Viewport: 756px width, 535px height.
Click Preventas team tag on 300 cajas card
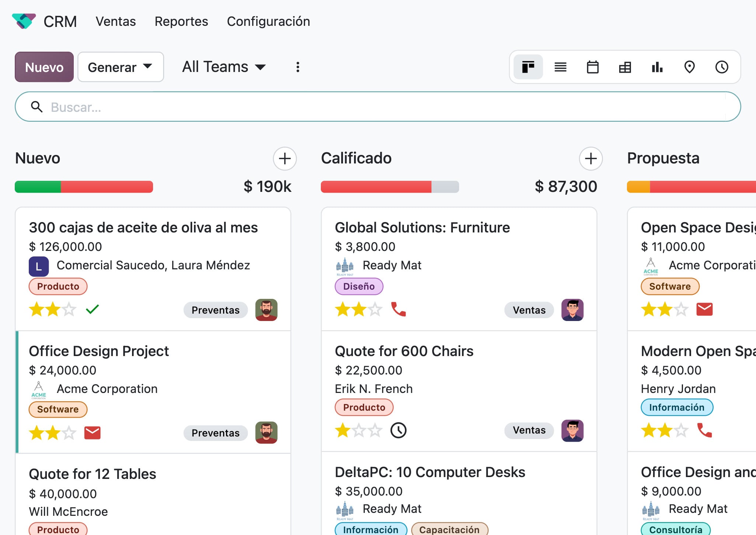pyautogui.click(x=216, y=310)
